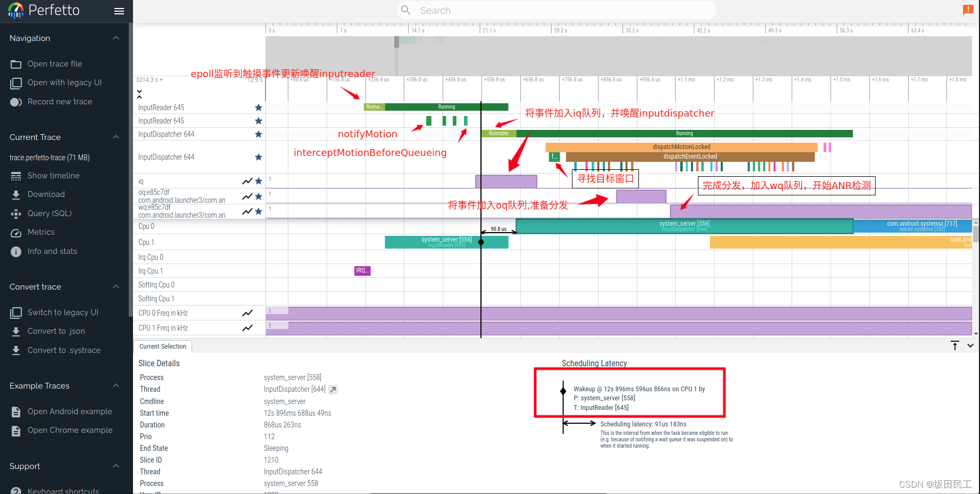Unpin the iq counter track star
Viewport: 980px width, 494px height.
[x=259, y=181]
